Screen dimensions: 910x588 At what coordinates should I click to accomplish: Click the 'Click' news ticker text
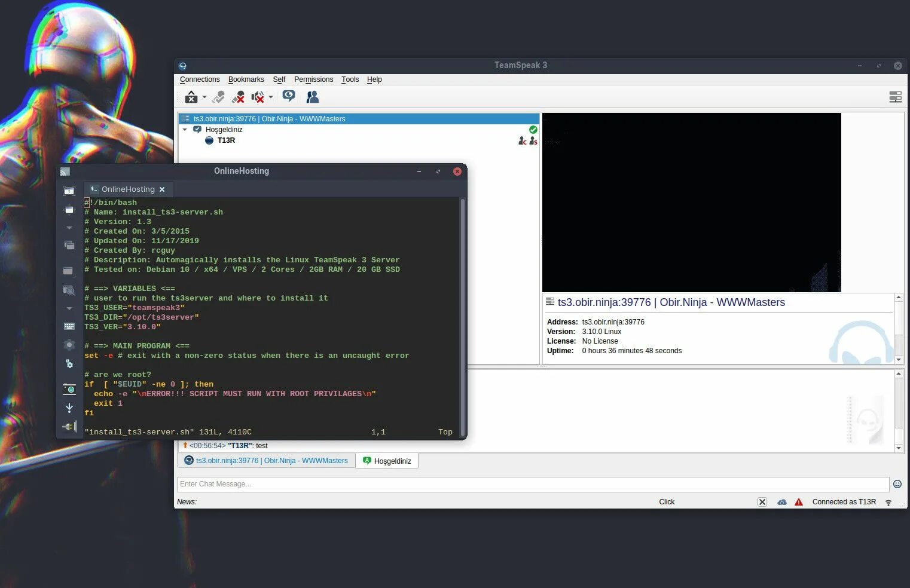667,502
